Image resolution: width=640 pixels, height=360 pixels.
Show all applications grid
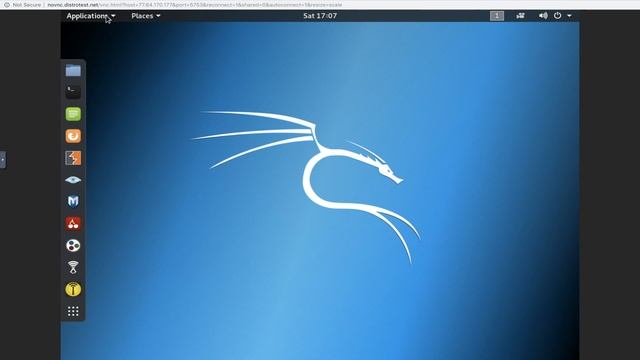click(x=73, y=311)
